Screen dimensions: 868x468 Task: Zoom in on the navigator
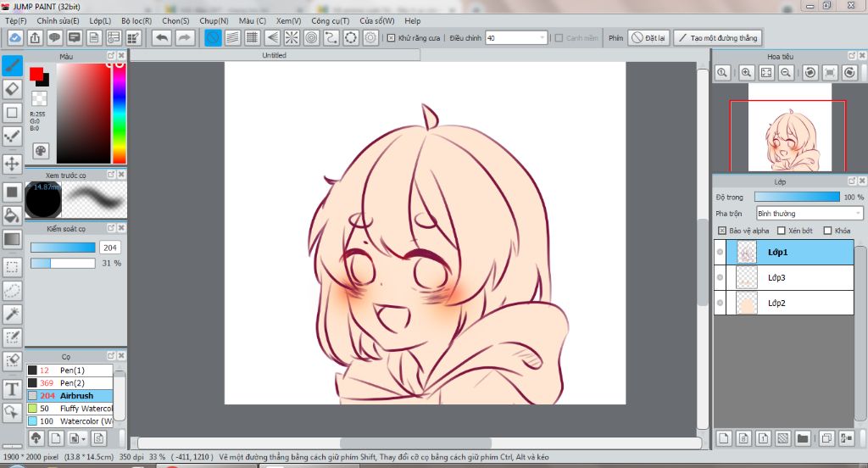[746, 73]
